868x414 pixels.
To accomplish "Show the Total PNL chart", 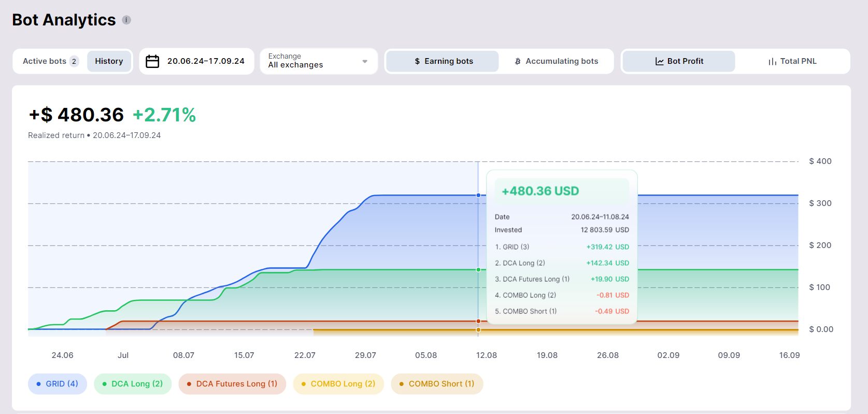I will (x=792, y=61).
